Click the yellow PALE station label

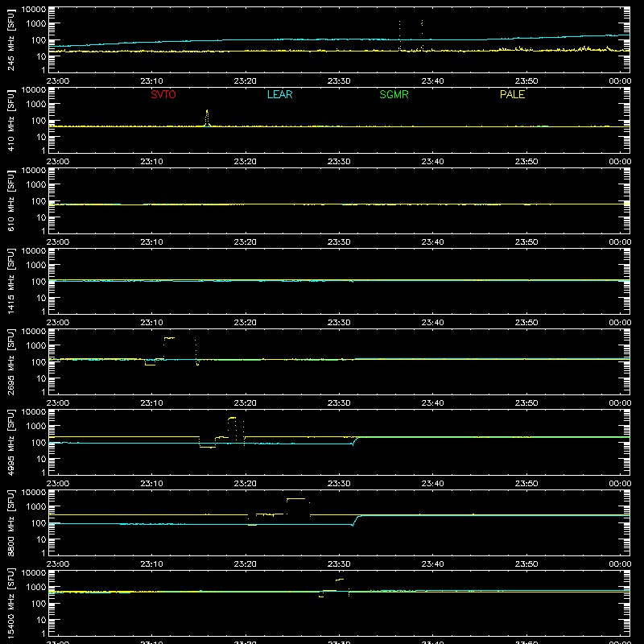pos(512,94)
